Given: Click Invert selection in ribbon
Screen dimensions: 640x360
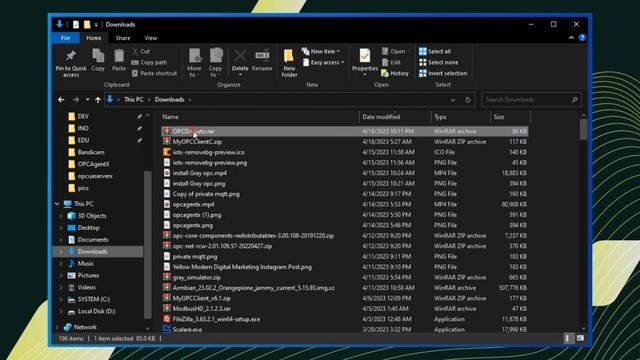Looking at the screenshot, I should [443, 73].
